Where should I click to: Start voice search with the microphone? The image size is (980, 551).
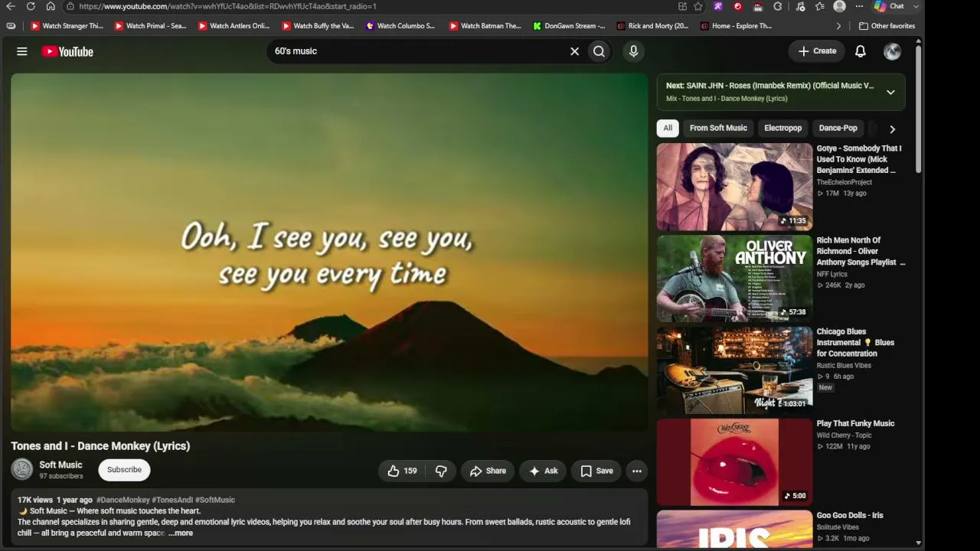click(x=633, y=51)
